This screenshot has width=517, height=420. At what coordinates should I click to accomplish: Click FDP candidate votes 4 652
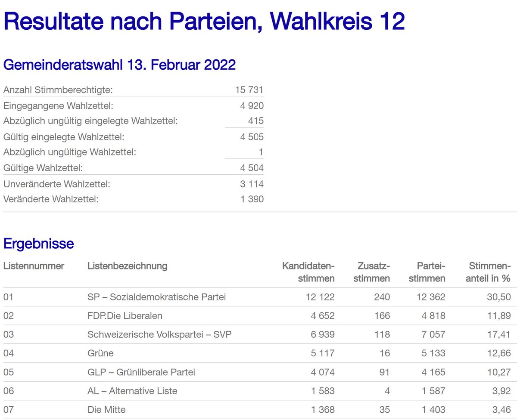(323, 315)
